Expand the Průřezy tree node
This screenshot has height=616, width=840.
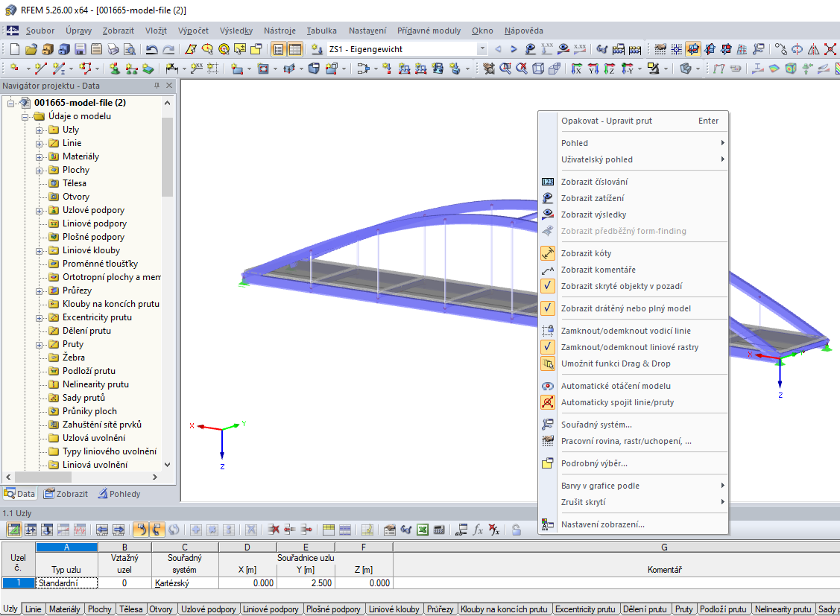point(39,291)
